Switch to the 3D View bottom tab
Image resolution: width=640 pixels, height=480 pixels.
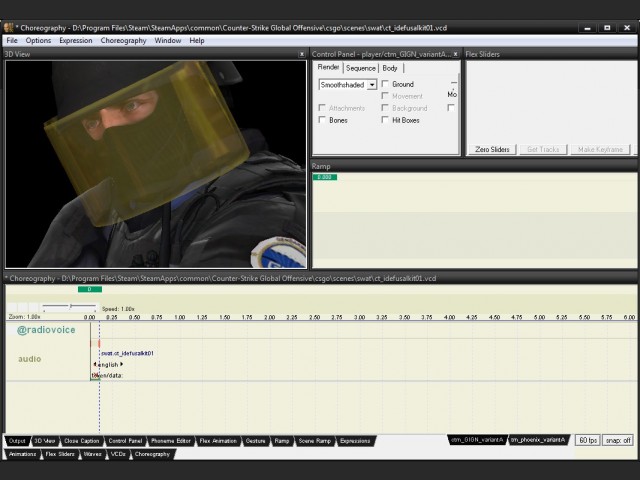click(44, 441)
